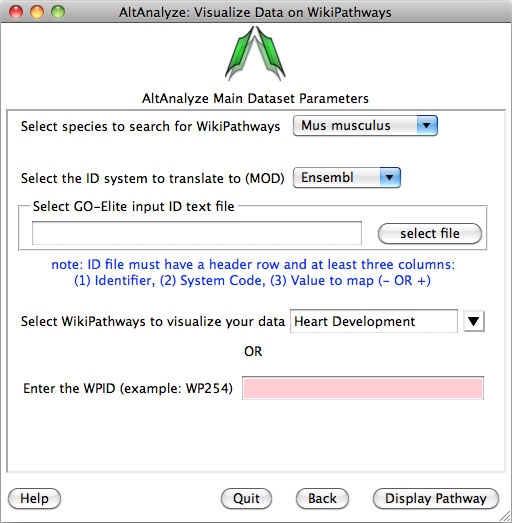Focus the GO-Elite input file text field
The height and width of the screenshot is (523, 512).
197,233
